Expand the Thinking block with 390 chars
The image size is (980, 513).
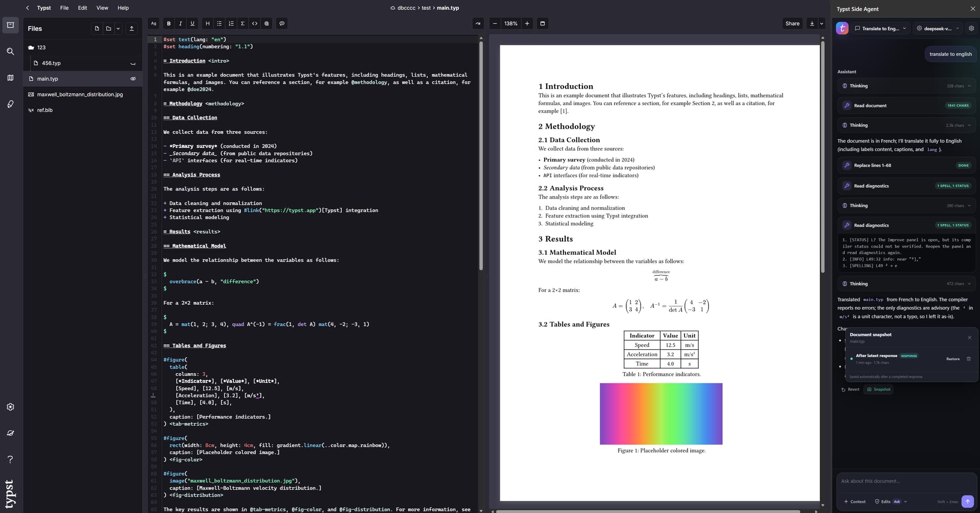click(x=906, y=206)
